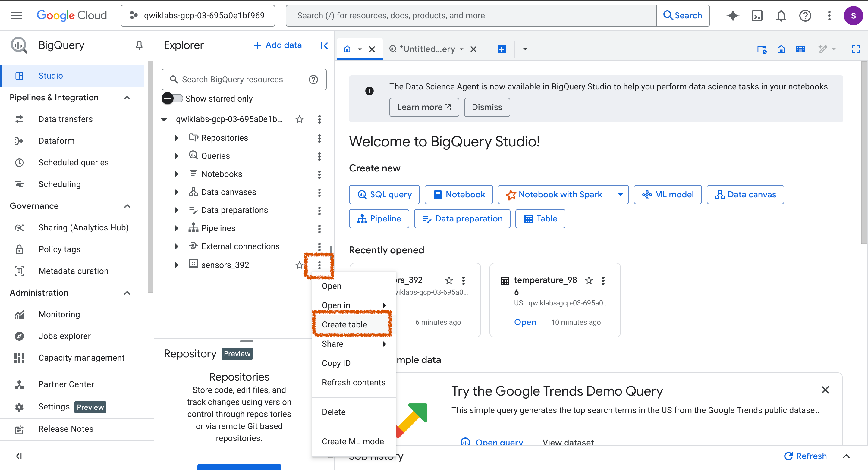Viewport: 868px width, 470px height.
Task: Pin the BigQuery navigation panel
Action: (x=139, y=45)
